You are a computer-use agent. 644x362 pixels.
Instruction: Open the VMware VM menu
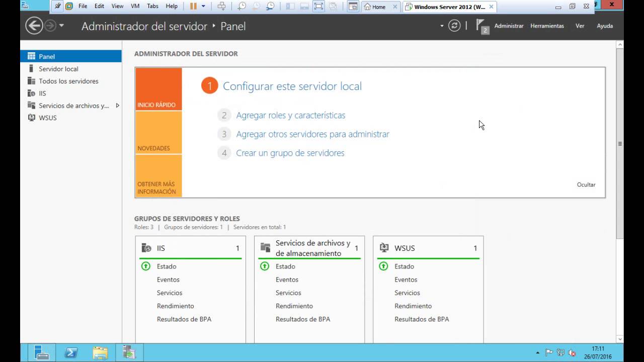pos(135,7)
